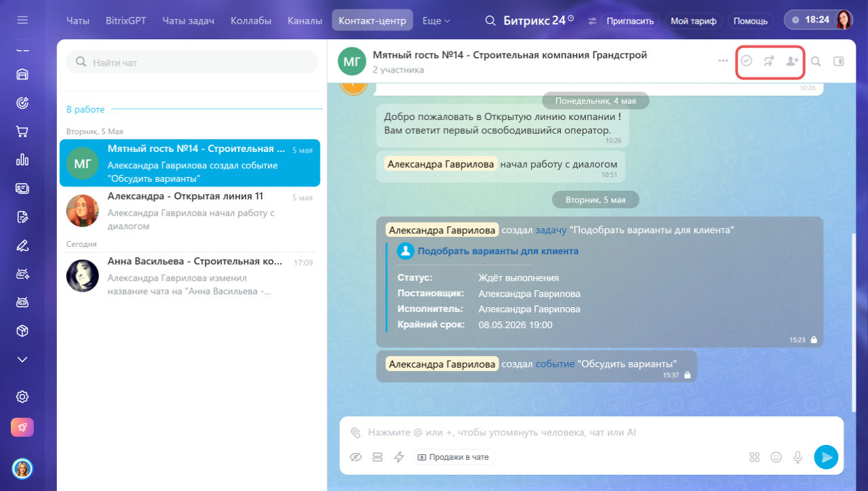
Task: Click the finish dialog checkmark icon
Action: point(746,61)
